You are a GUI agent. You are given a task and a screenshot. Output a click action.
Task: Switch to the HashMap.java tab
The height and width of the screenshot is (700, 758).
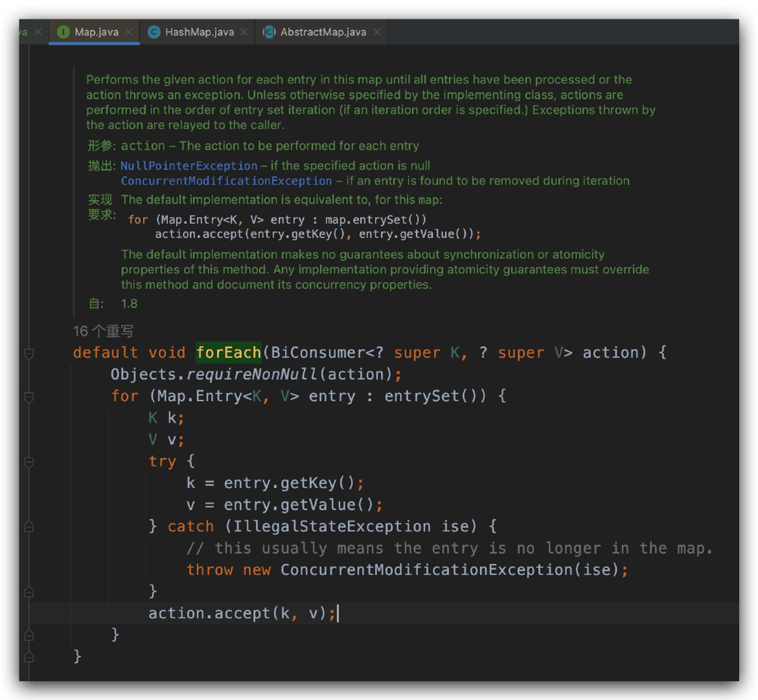tap(199, 32)
